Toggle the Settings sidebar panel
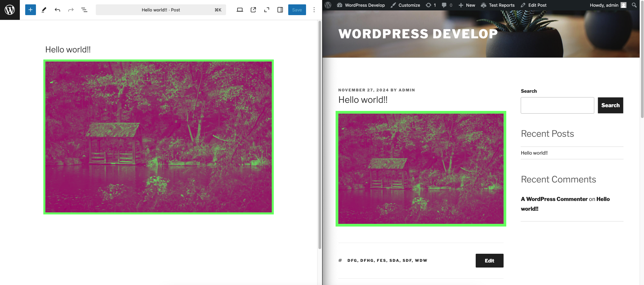Image resolution: width=644 pixels, height=285 pixels. (x=280, y=10)
